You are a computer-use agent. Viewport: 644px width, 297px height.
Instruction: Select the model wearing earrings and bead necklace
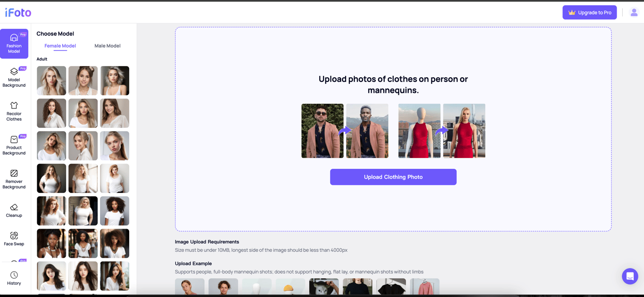(51, 243)
